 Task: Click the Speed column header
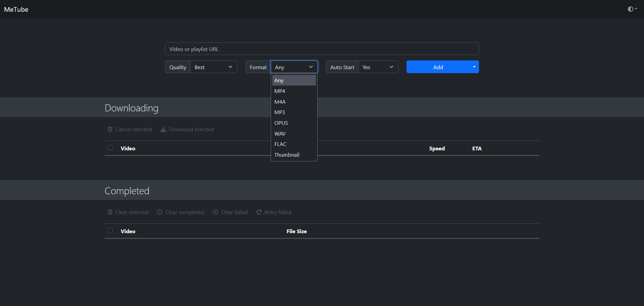coord(437,148)
